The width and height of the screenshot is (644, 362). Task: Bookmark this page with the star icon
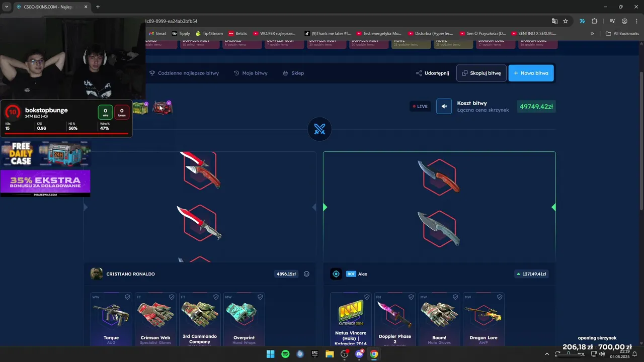pyautogui.click(x=566, y=21)
